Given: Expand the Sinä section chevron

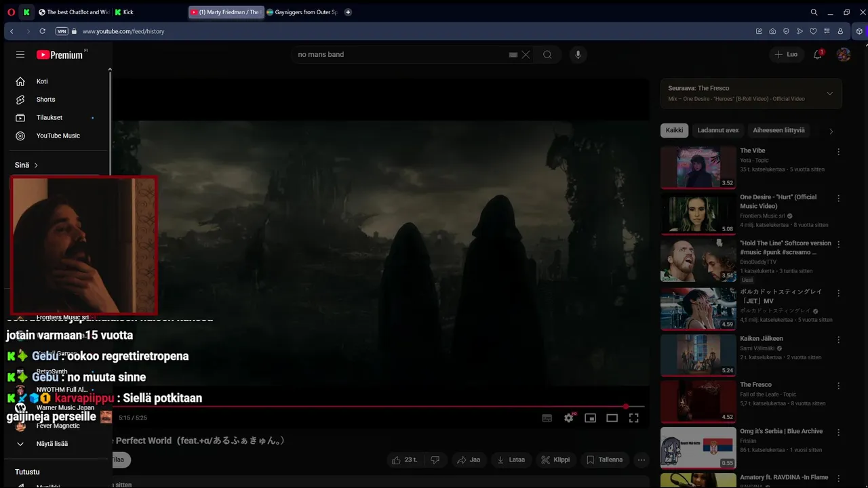Looking at the screenshot, I should coord(36,165).
